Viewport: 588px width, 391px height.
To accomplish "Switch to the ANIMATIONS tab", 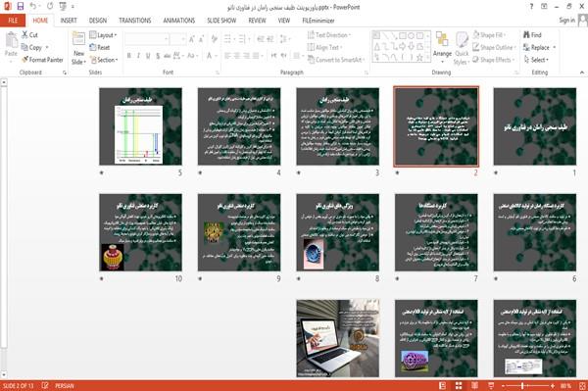I will (179, 21).
